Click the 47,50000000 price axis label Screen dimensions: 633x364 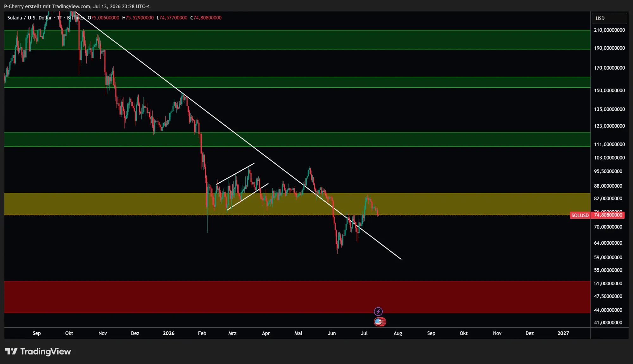click(x=608, y=296)
